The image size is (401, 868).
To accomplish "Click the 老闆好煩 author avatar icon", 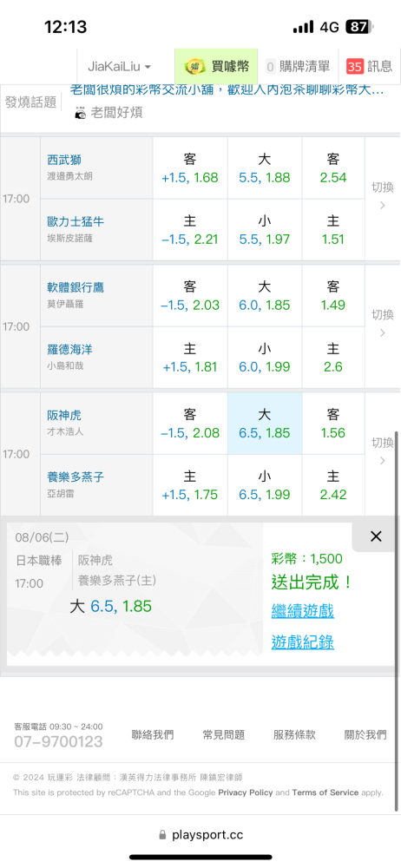I will point(81,114).
